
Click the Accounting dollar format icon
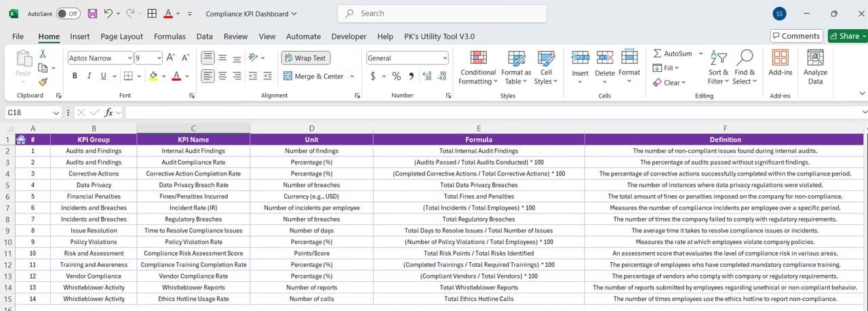click(374, 76)
